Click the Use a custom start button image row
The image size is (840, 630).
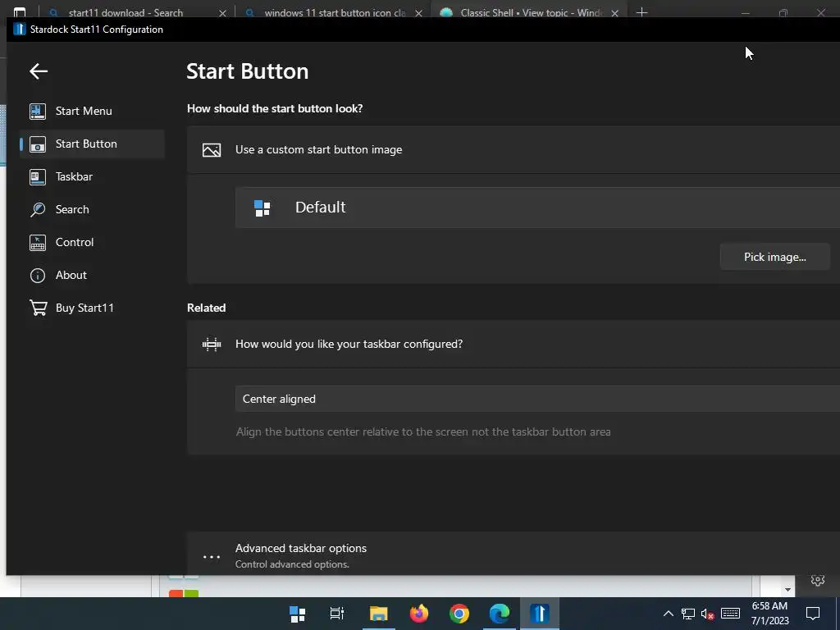pyautogui.click(x=514, y=149)
